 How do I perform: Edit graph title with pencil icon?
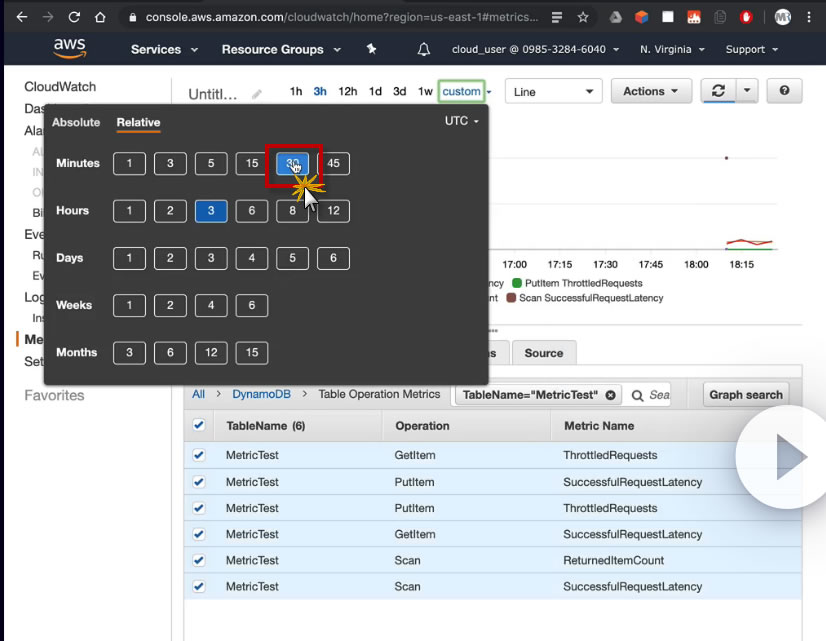257,94
